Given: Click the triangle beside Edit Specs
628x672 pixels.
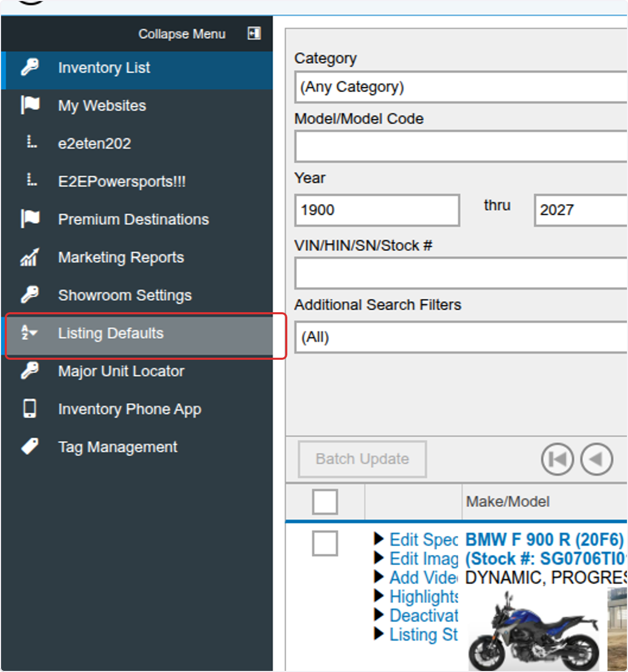Looking at the screenshot, I should pos(379,538).
